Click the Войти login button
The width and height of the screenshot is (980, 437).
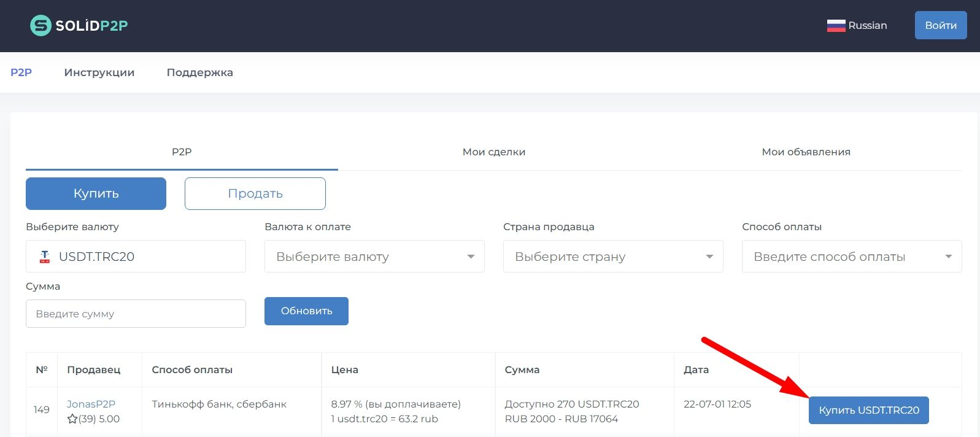tap(941, 25)
